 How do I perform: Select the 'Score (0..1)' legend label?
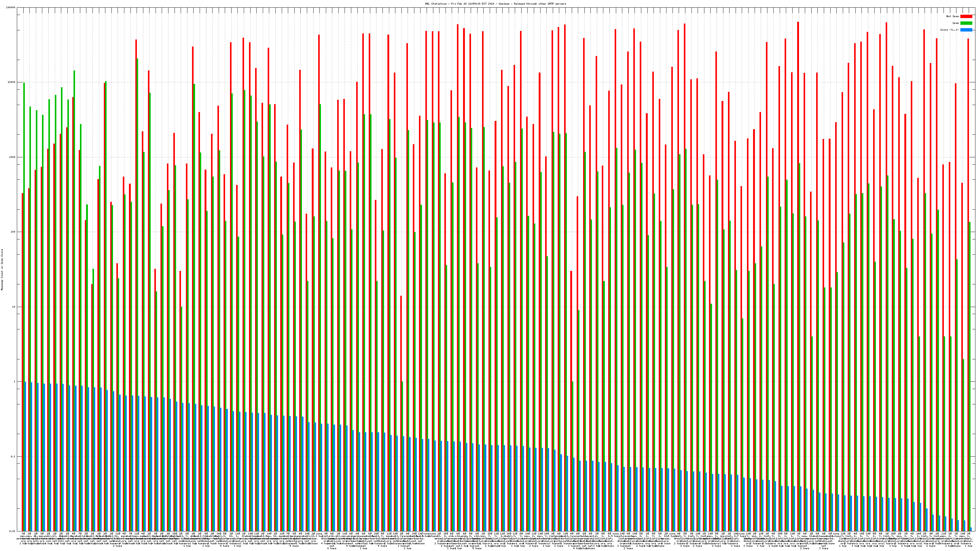coord(949,30)
